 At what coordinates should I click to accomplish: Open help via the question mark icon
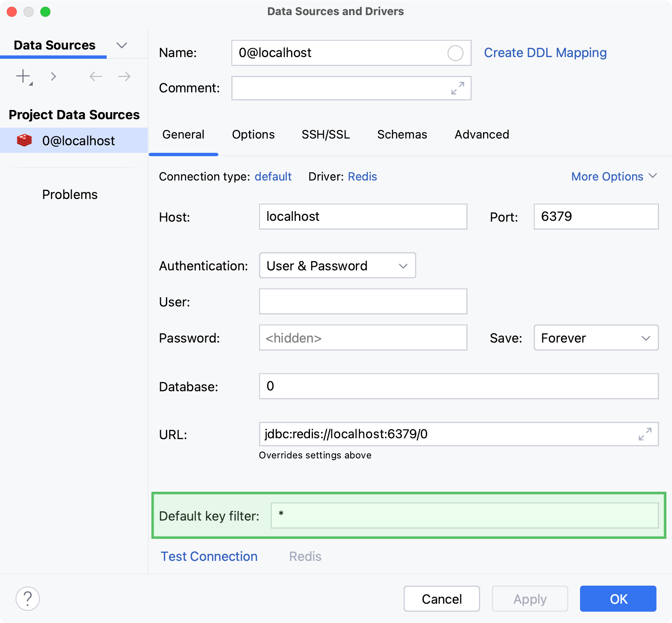28,599
